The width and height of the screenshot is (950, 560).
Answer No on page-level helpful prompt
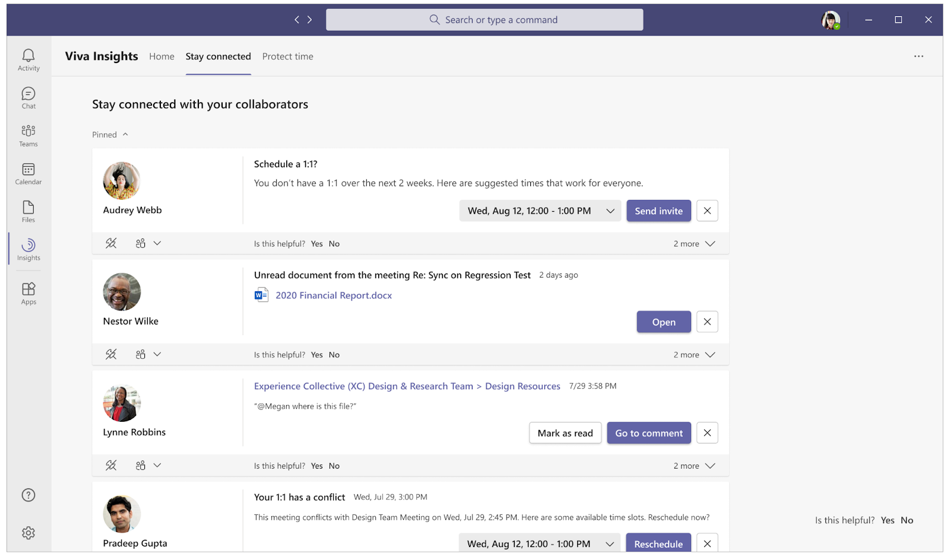[907, 520]
